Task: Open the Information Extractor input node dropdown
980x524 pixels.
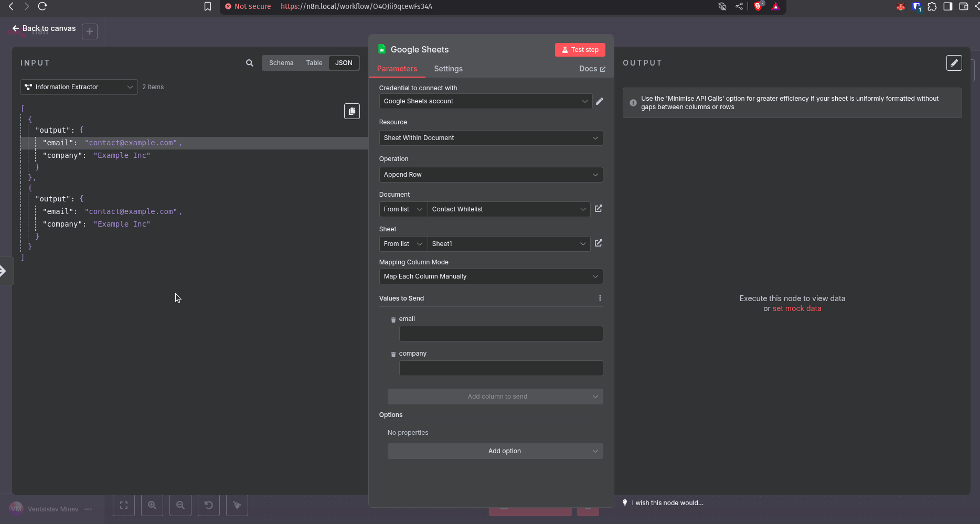Action: pos(79,87)
